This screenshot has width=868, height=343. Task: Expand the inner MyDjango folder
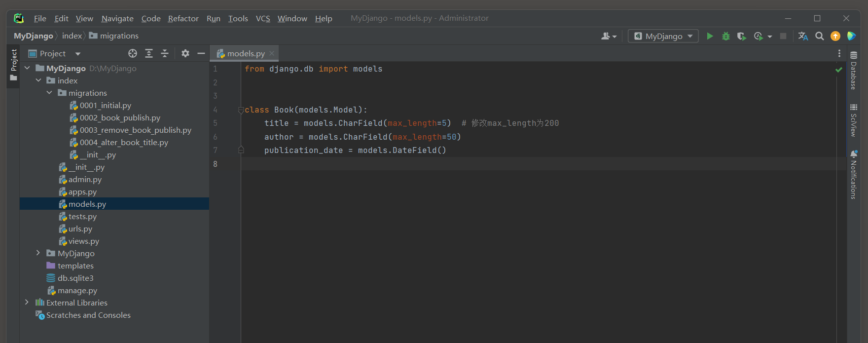point(38,253)
